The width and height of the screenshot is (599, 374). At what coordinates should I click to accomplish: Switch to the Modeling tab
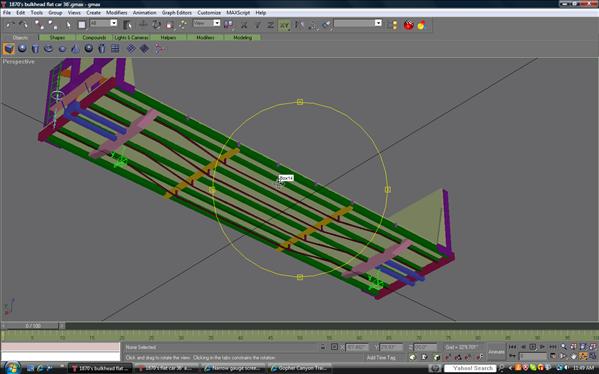243,37
